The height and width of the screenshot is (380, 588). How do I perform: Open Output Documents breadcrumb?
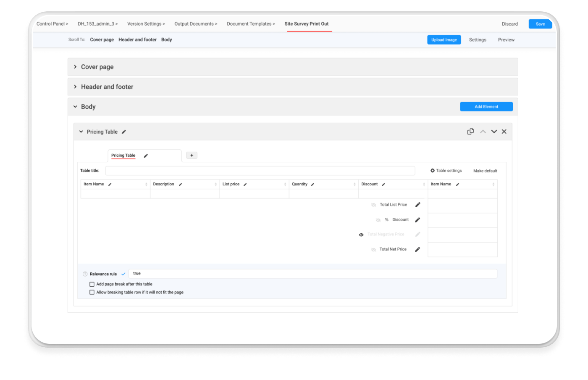click(196, 24)
